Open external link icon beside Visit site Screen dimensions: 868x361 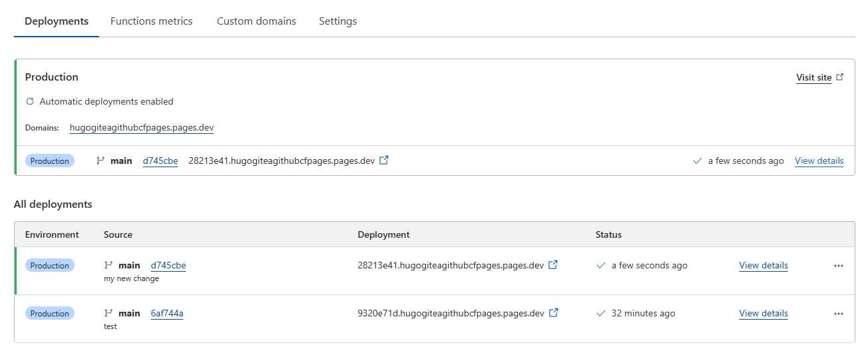click(x=840, y=77)
